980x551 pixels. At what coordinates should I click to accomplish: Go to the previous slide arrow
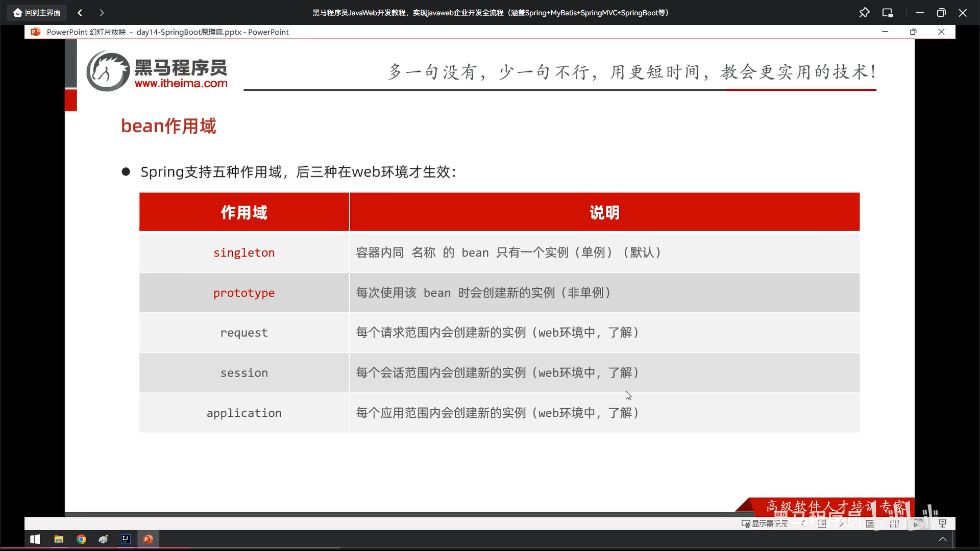pos(803,523)
